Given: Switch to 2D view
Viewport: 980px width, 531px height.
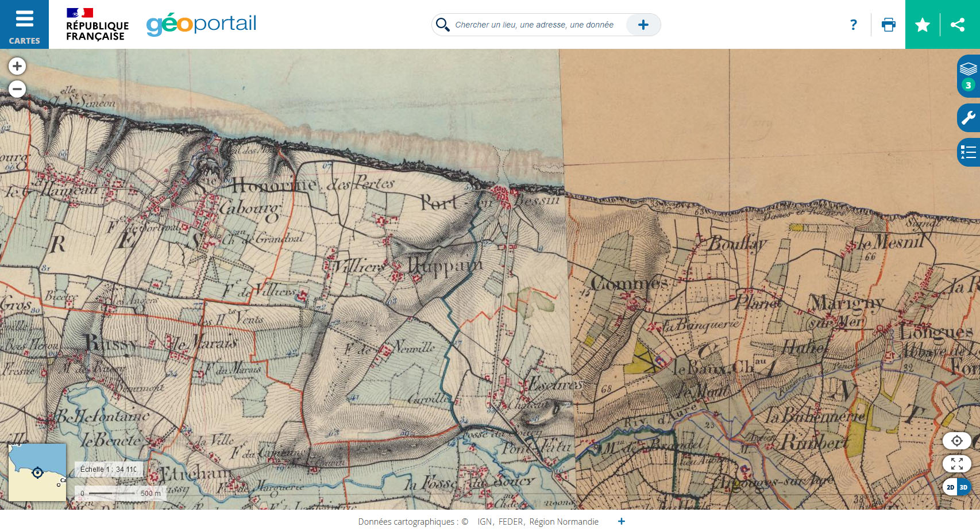Looking at the screenshot, I should pos(950,487).
